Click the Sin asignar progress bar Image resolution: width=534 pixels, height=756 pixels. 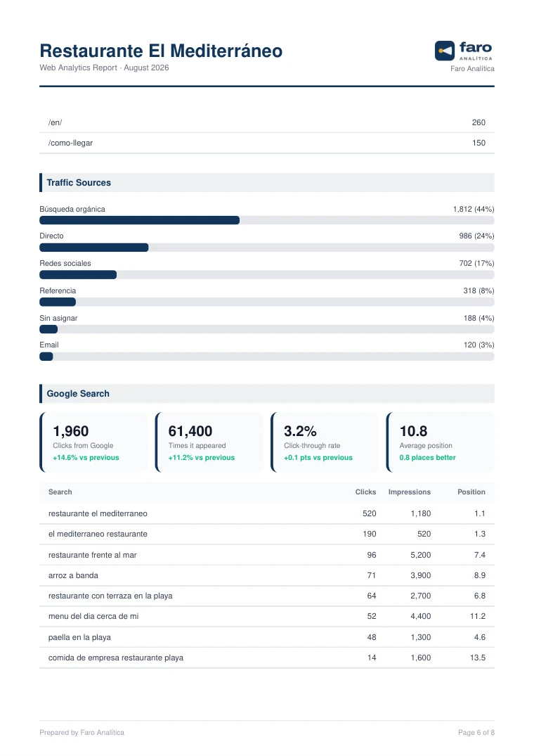(267, 329)
